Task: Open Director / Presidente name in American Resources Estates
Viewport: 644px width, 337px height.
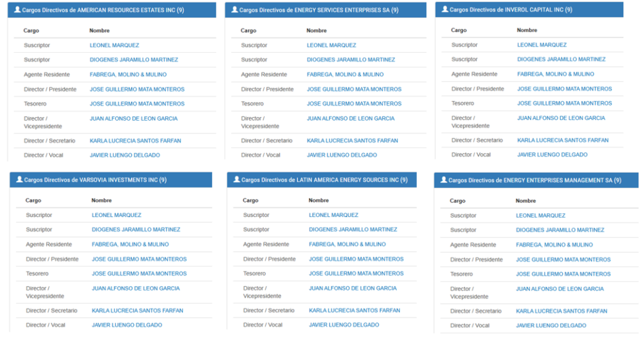Action: pyautogui.click(x=137, y=89)
